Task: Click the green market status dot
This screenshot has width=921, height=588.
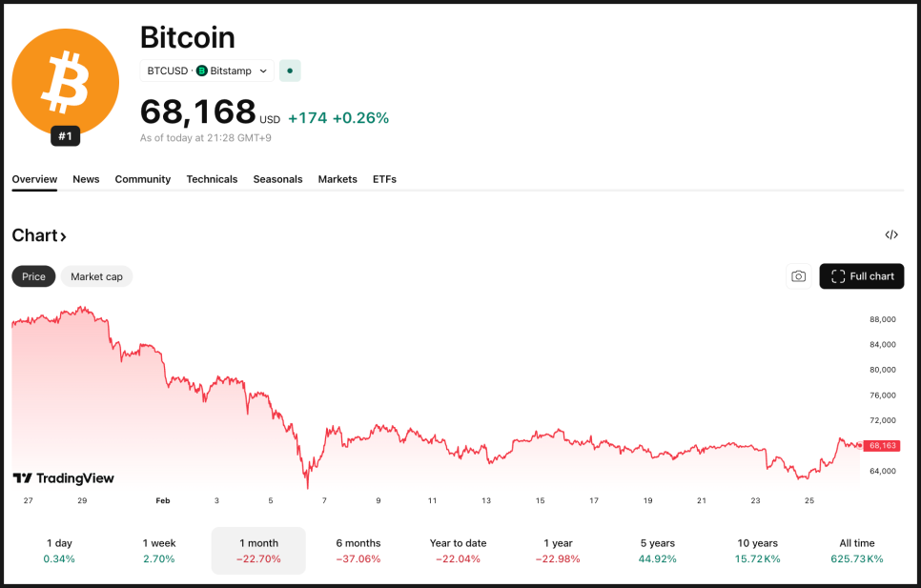Action: (290, 71)
